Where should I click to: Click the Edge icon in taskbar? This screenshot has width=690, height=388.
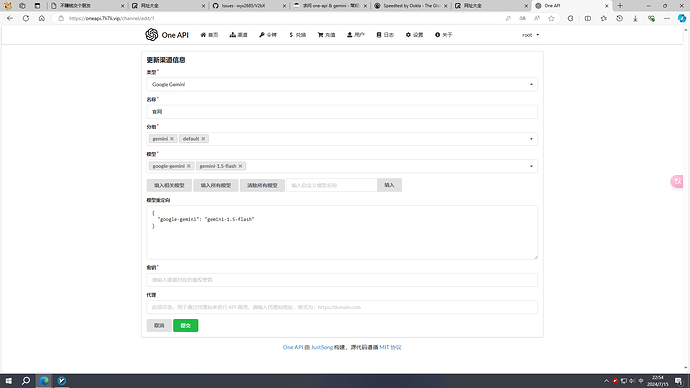(44, 381)
